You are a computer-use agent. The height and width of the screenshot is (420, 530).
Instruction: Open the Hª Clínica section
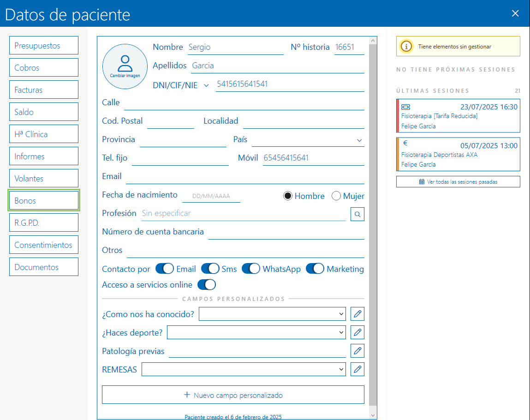[x=44, y=134]
